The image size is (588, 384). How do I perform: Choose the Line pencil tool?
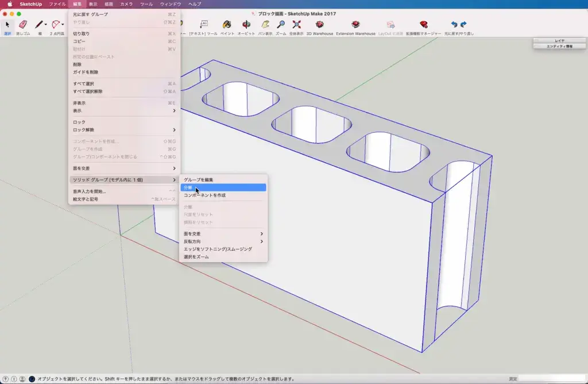39,25
